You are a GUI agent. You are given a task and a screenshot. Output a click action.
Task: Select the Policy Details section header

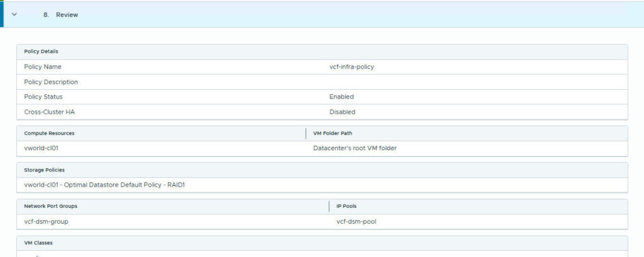(41, 52)
